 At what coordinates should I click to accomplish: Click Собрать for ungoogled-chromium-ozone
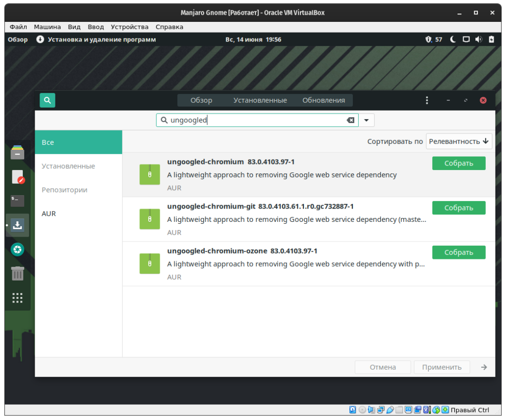459,252
